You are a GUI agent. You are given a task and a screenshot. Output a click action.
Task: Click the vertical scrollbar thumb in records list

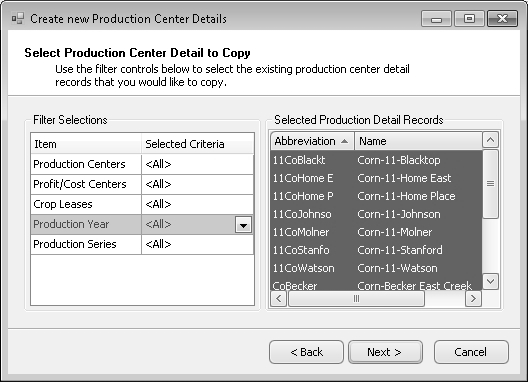coord(490,184)
